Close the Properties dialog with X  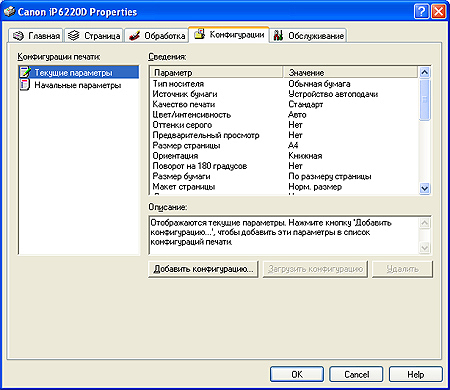click(438, 12)
